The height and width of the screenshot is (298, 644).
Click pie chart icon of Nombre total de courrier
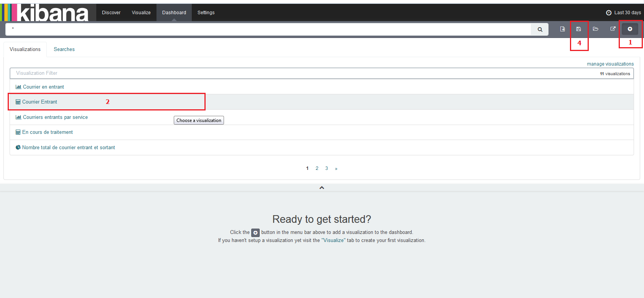(x=18, y=147)
